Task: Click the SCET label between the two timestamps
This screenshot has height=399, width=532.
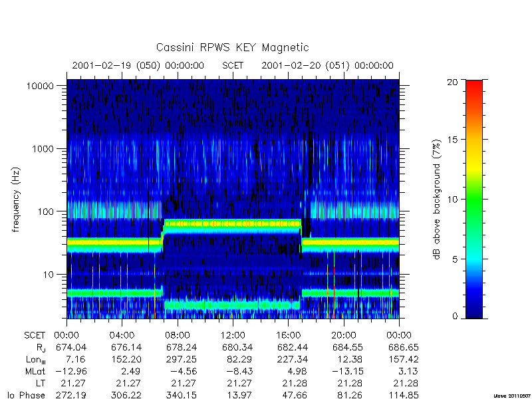Action: pyautogui.click(x=233, y=65)
